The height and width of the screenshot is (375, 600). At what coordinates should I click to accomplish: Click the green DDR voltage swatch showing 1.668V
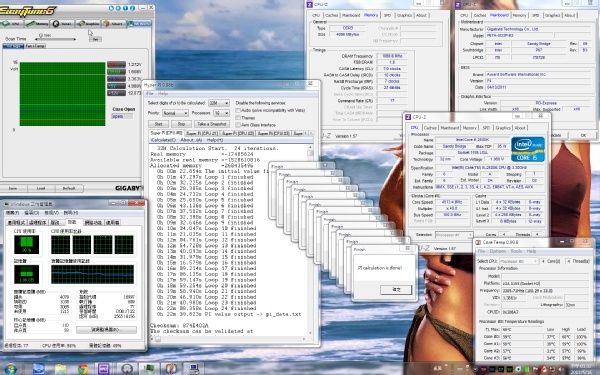pos(116,72)
